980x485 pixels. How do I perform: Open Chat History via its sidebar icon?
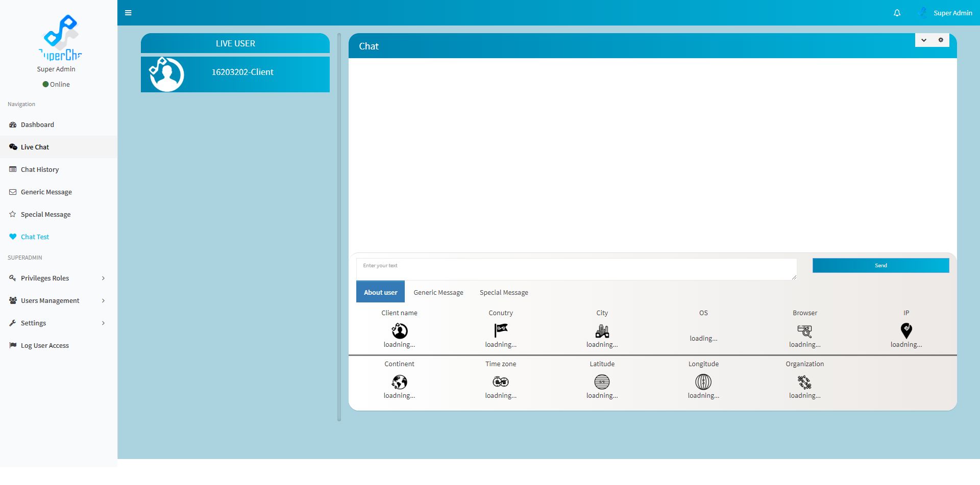coord(12,169)
